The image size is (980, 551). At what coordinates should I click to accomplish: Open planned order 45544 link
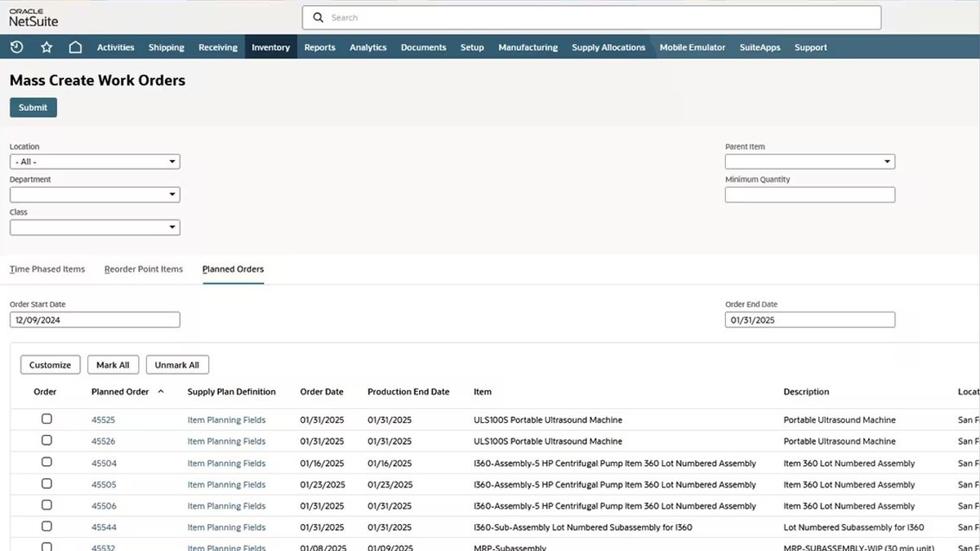[103, 527]
